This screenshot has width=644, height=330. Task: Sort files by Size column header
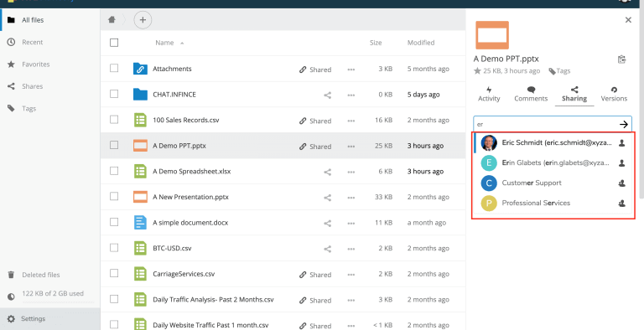[376, 43]
